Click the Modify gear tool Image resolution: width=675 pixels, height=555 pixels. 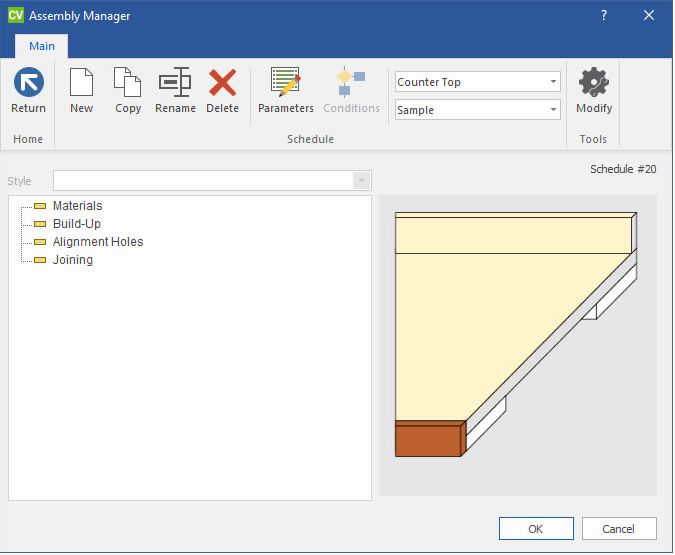click(594, 83)
